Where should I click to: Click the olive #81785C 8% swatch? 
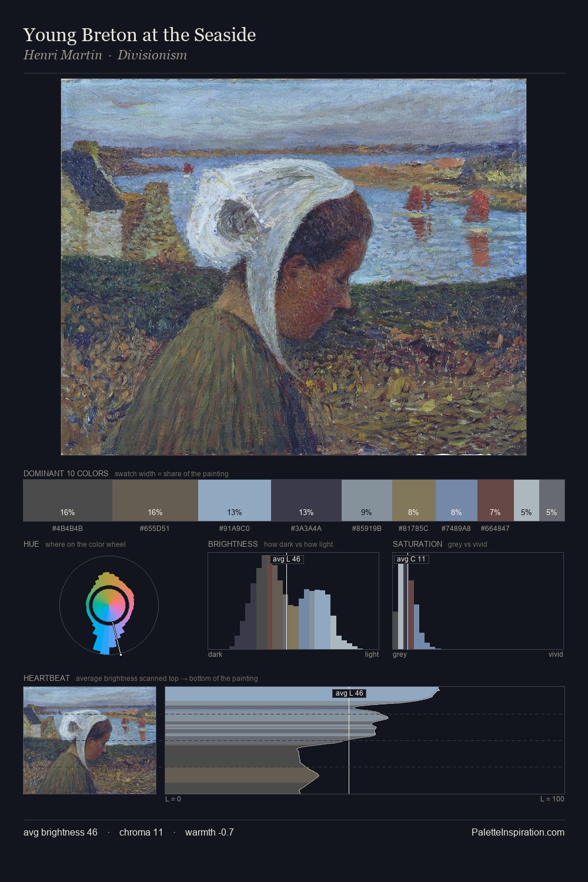click(414, 500)
